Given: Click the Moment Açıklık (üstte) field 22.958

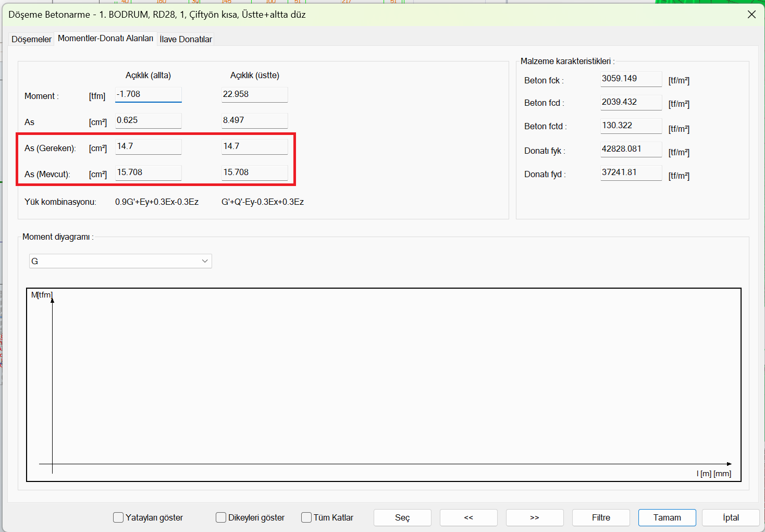Looking at the screenshot, I should (x=255, y=94).
